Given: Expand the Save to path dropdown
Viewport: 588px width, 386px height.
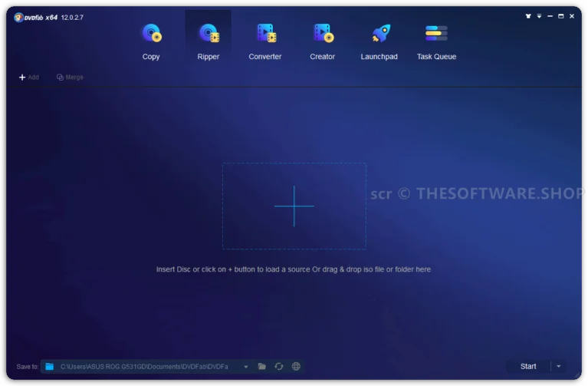Looking at the screenshot, I should [x=246, y=367].
